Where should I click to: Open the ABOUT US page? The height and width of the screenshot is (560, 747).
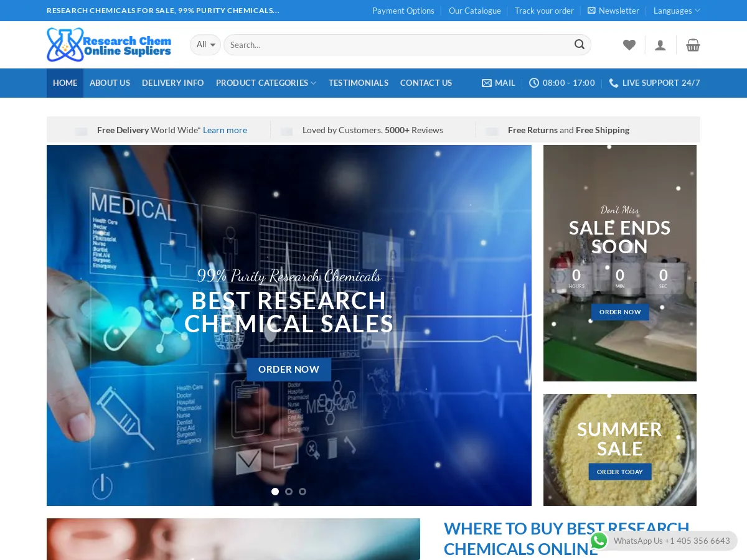point(110,83)
